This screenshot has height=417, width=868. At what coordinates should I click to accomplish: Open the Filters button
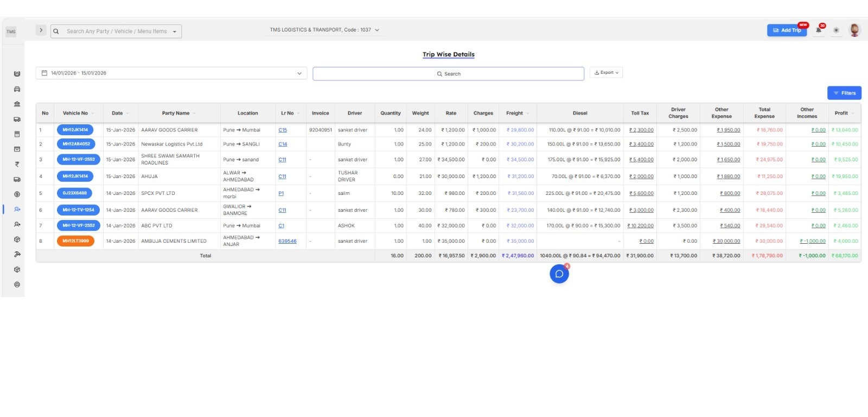click(844, 93)
